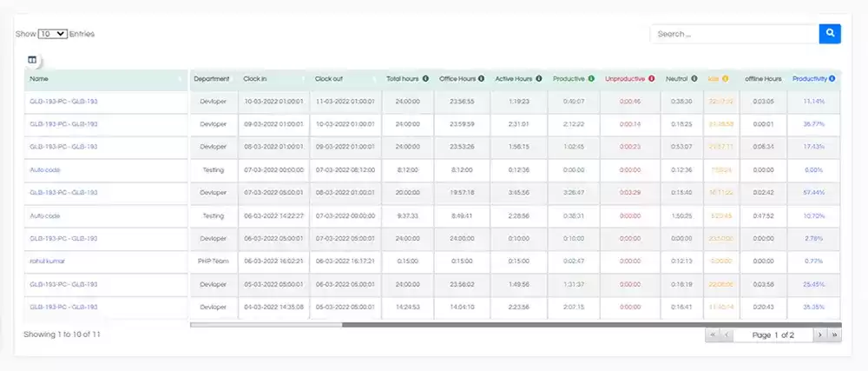
Task: Open the column visibility table icon
Action: pos(32,60)
